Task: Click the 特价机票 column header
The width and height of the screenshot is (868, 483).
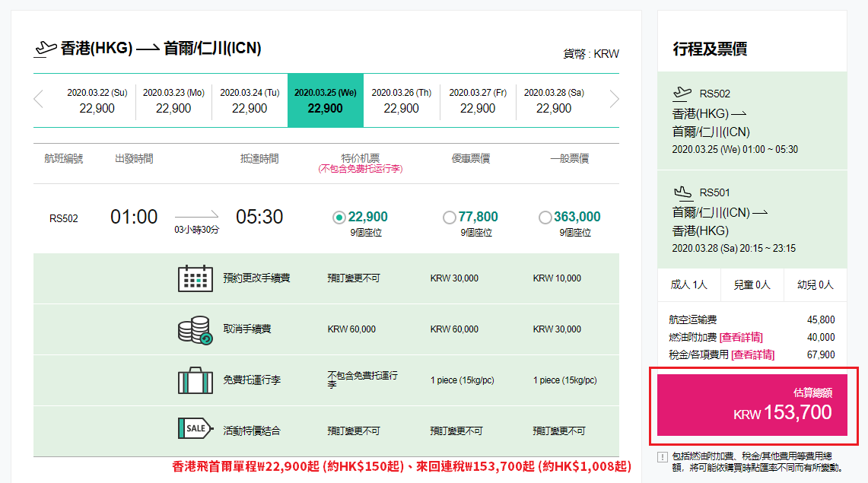Action: point(361,158)
